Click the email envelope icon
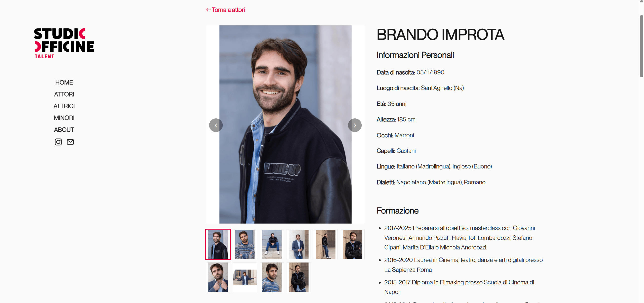This screenshot has height=303, width=644. point(70,142)
